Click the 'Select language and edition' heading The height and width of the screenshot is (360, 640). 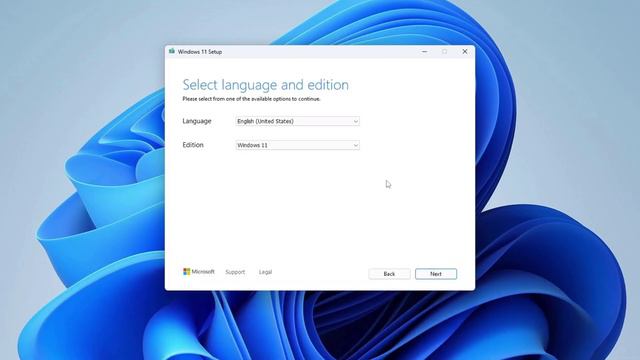tap(266, 85)
